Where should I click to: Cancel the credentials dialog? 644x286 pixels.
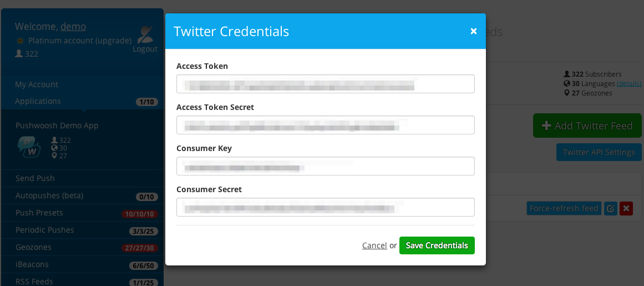tap(374, 245)
